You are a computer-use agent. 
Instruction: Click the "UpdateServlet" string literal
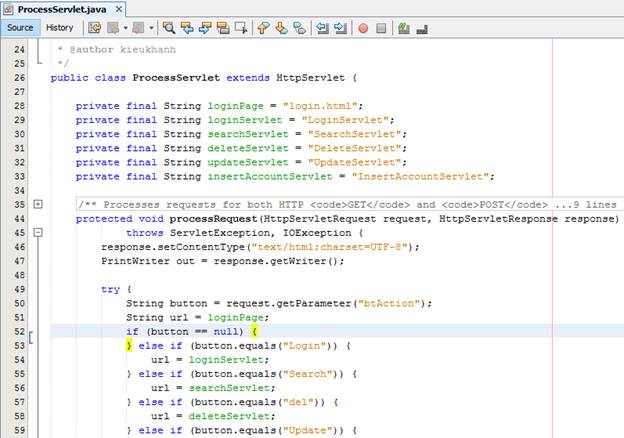pyautogui.click(x=355, y=162)
